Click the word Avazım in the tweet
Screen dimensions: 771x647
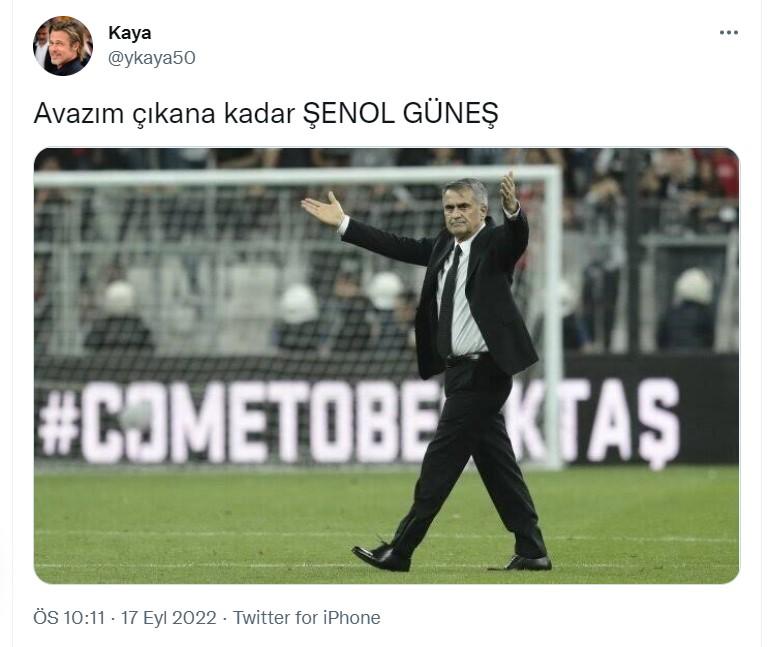[x=79, y=114]
